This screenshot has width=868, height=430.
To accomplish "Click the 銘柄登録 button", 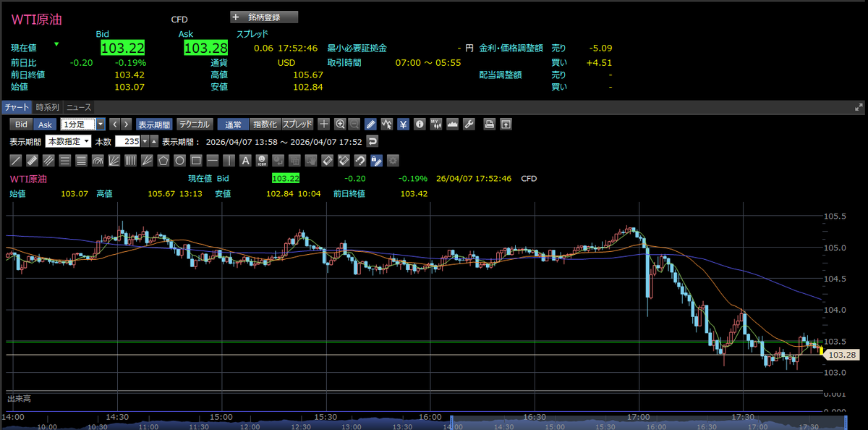I will click(263, 17).
